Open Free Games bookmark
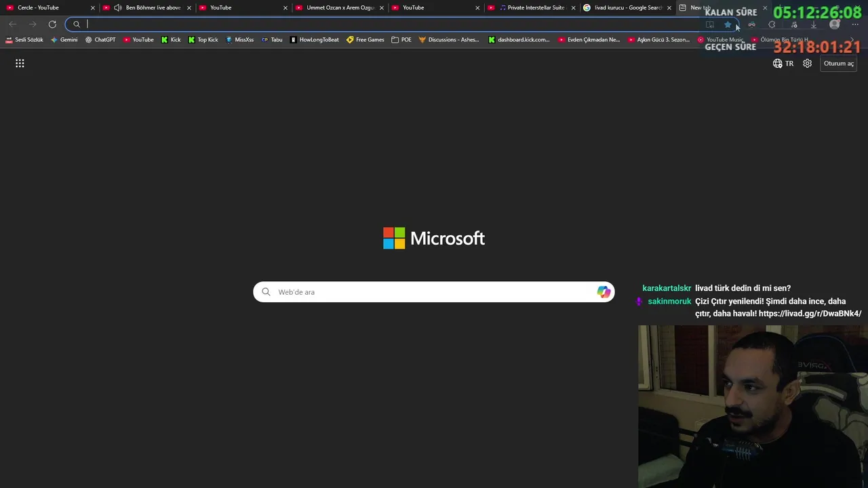This screenshot has width=868, height=488. click(x=366, y=39)
